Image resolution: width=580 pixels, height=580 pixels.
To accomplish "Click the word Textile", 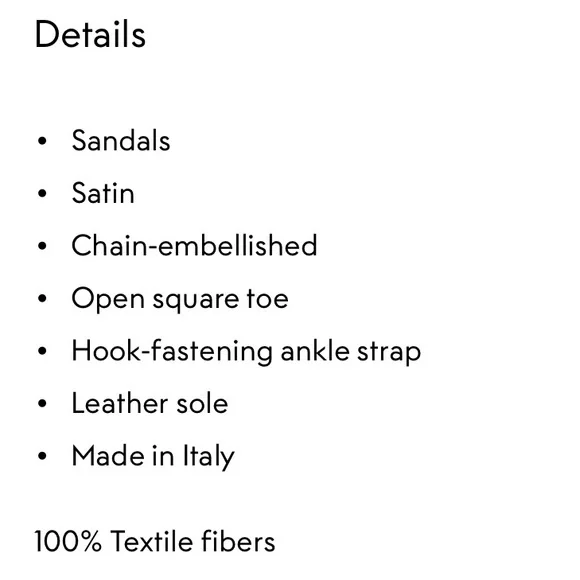I will point(151,541).
